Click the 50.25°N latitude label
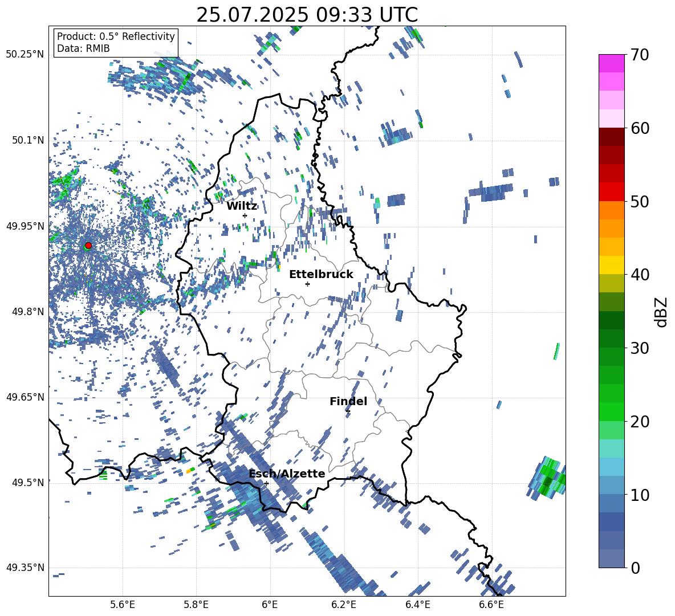This screenshot has width=675, height=616. point(25,55)
